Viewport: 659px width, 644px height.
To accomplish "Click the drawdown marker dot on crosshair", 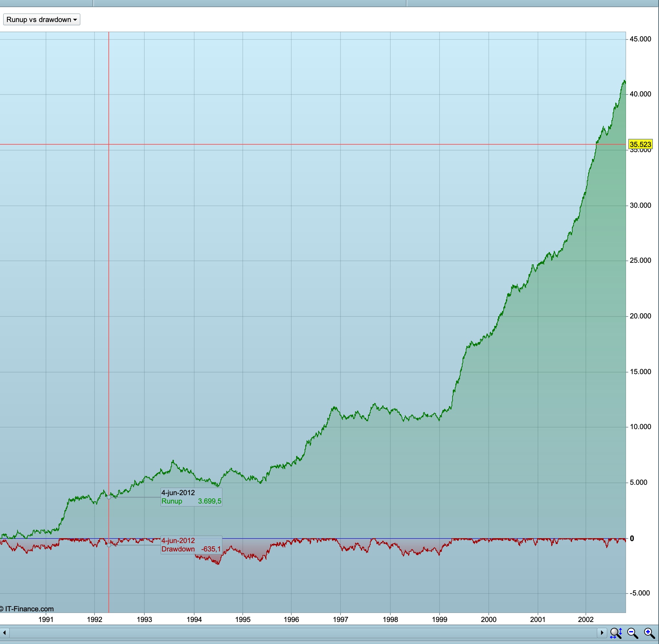I will click(109, 545).
